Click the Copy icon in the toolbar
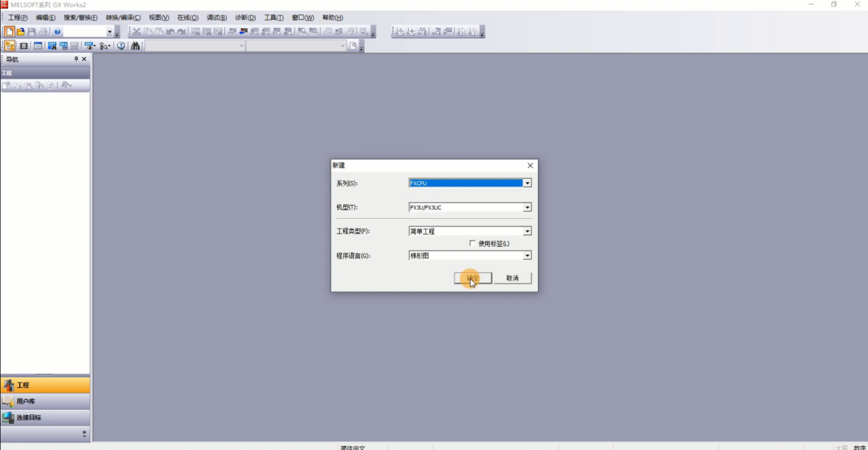This screenshot has width=868, height=450. pyautogui.click(x=148, y=31)
